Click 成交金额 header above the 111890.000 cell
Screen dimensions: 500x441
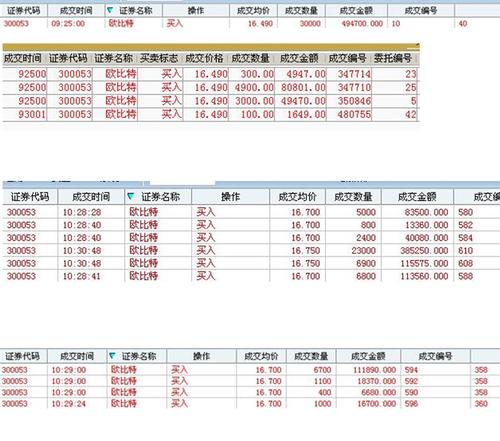point(368,356)
